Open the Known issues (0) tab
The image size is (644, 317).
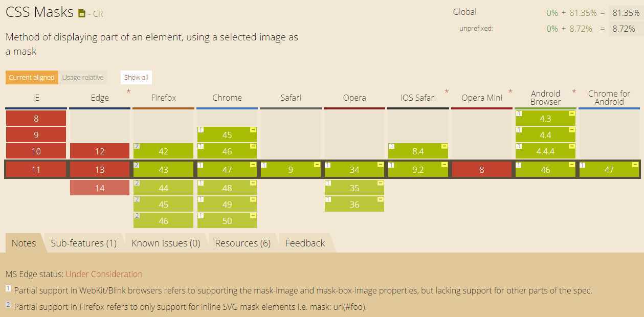coord(166,243)
